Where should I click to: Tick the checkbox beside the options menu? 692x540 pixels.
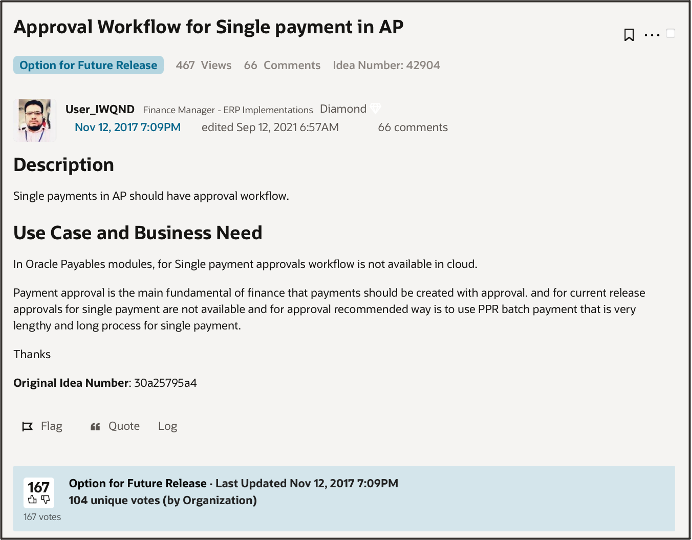click(x=670, y=34)
